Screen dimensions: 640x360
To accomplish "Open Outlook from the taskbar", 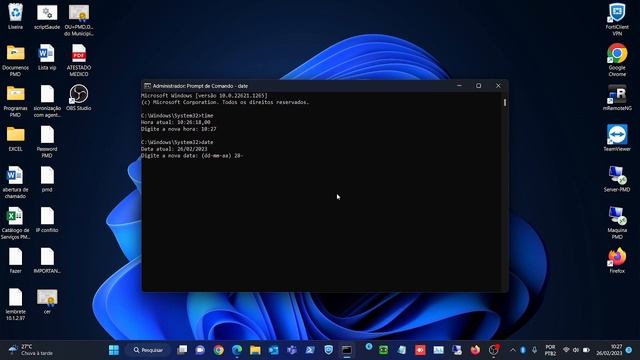I will click(x=273, y=350).
